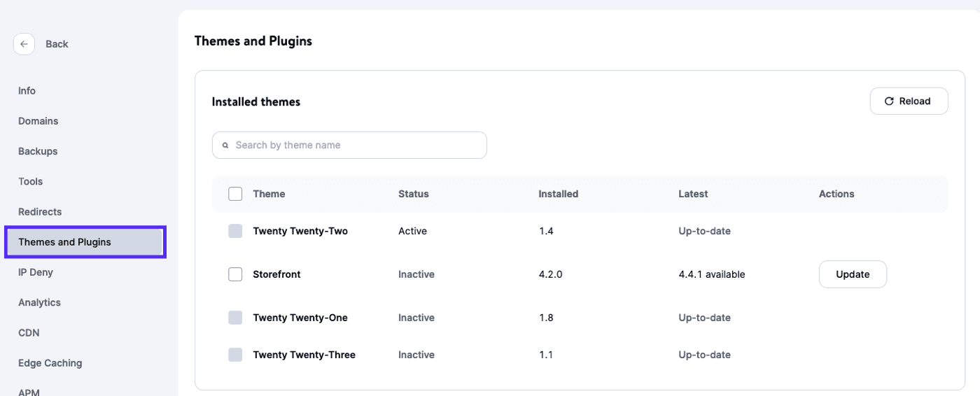Screen dimensions: 980x396
Task: Update the Storefront theme
Action: pos(852,274)
